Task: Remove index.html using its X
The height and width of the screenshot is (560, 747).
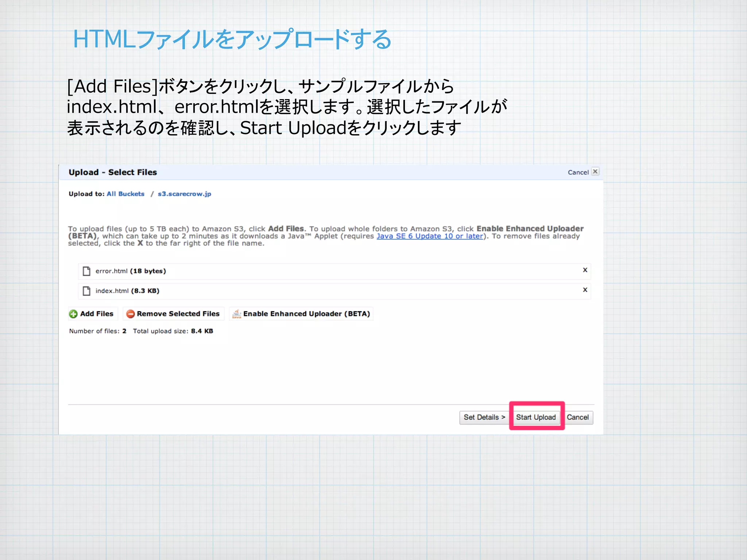Action: coord(585,290)
